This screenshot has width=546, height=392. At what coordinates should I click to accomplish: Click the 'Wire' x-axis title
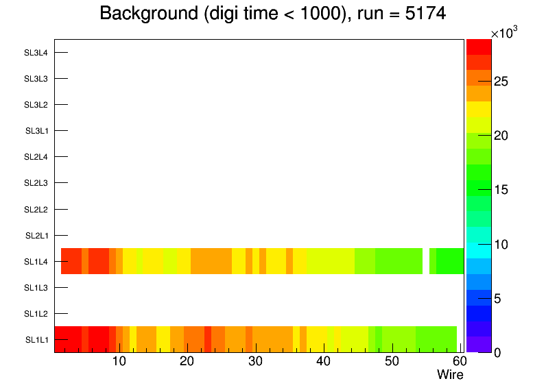(450, 375)
